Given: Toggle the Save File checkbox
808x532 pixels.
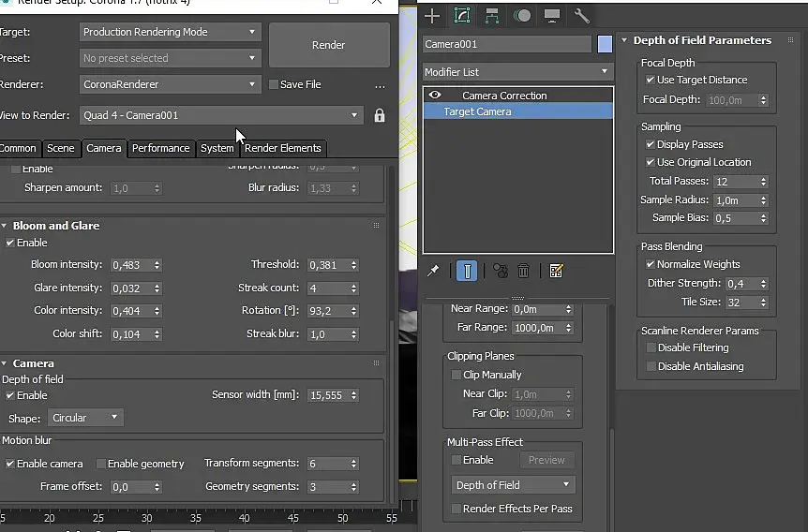Looking at the screenshot, I should 274,84.
